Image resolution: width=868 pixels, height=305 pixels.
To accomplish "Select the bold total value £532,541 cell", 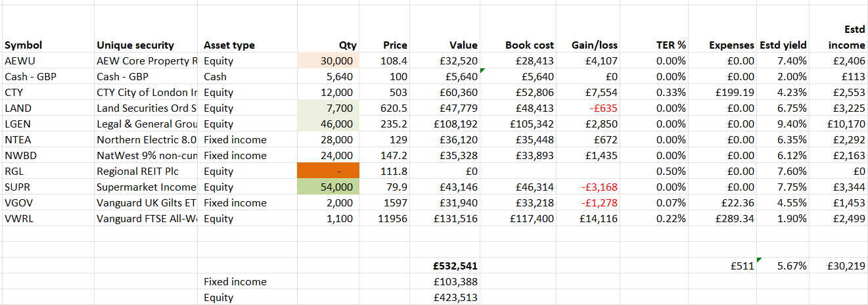I will point(453,266).
